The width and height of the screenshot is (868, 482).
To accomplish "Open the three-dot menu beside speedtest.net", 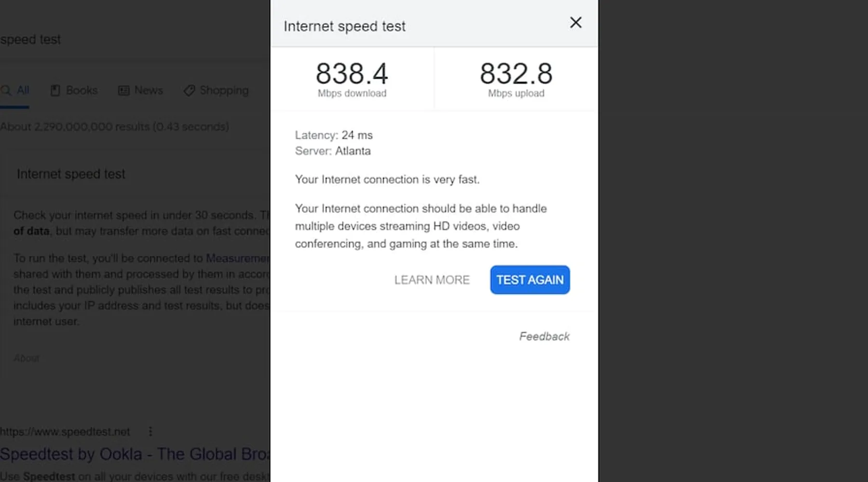I will click(150, 431).
